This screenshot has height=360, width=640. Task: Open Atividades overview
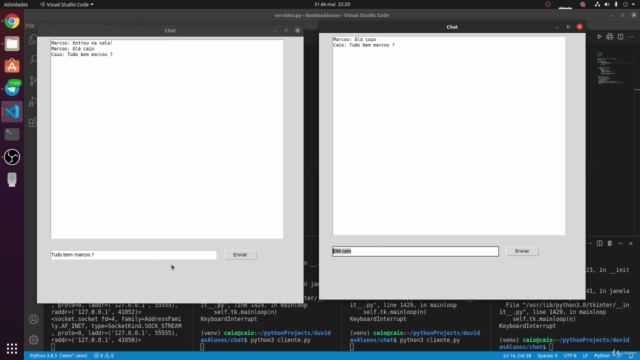(16, 4)
